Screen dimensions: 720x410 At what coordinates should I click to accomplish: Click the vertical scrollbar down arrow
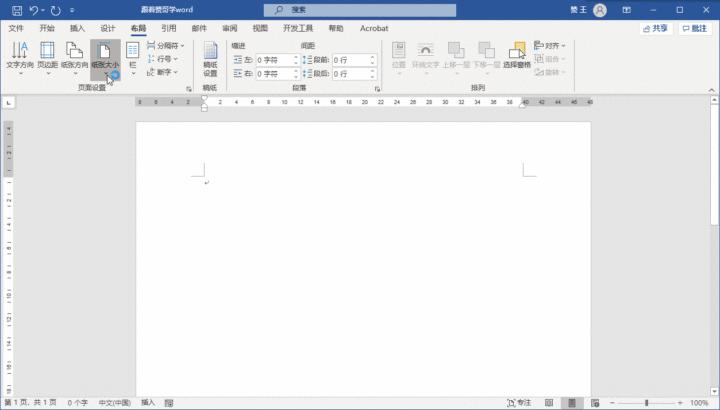(714, 392)
